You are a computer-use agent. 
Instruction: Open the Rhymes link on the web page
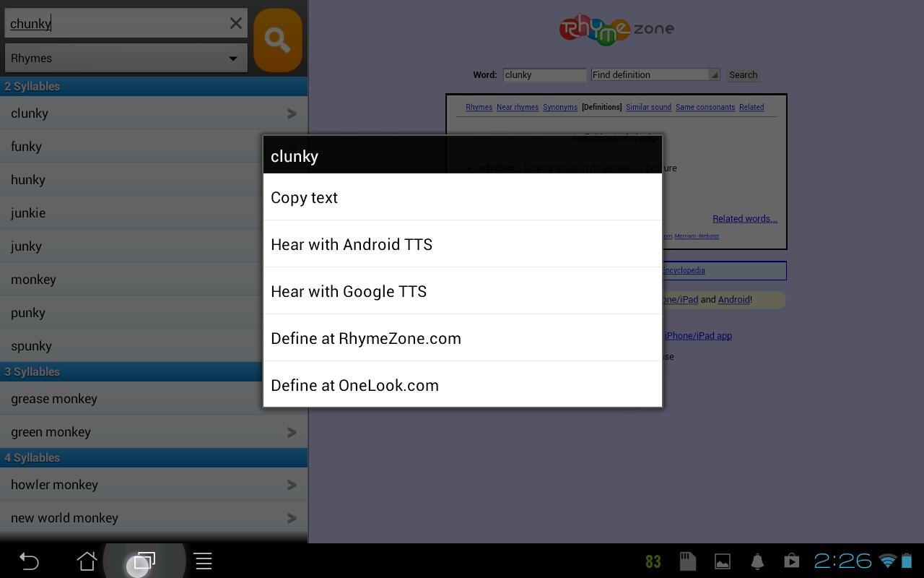point(479,108)
